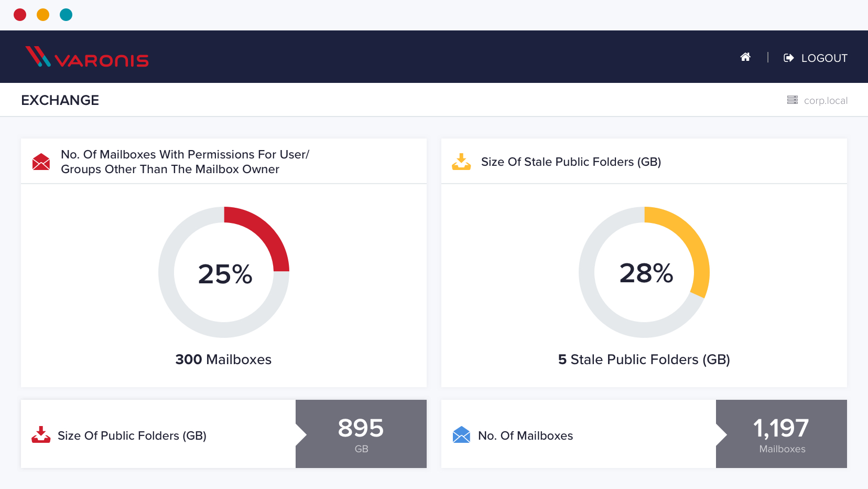The image size is (868, 489).
Task: Click the red 25% donut chart
Action: [x=224, y=272]
